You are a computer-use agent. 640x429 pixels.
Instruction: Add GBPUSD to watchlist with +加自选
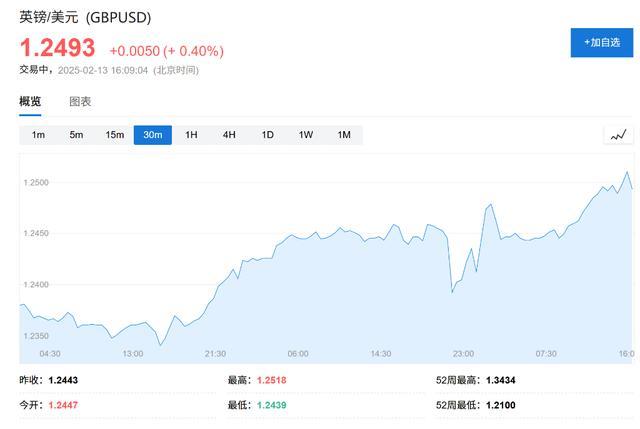coord(602,42)
